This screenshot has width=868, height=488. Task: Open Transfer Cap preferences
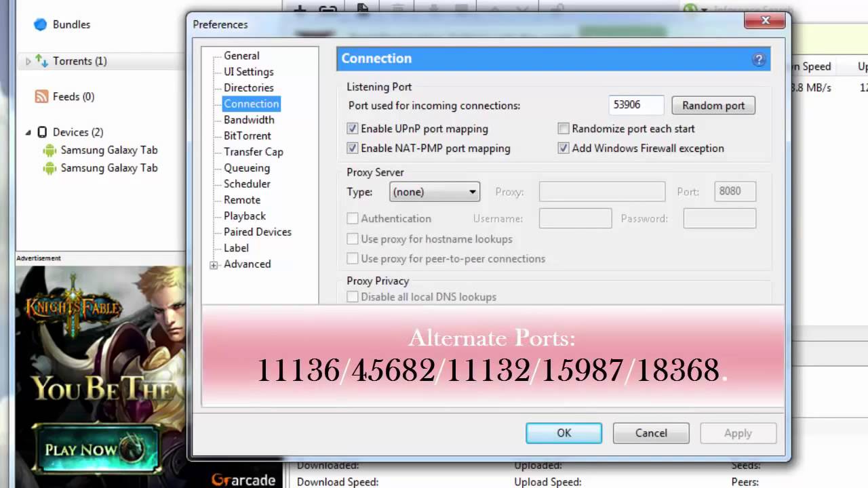(x=254, y=152)
